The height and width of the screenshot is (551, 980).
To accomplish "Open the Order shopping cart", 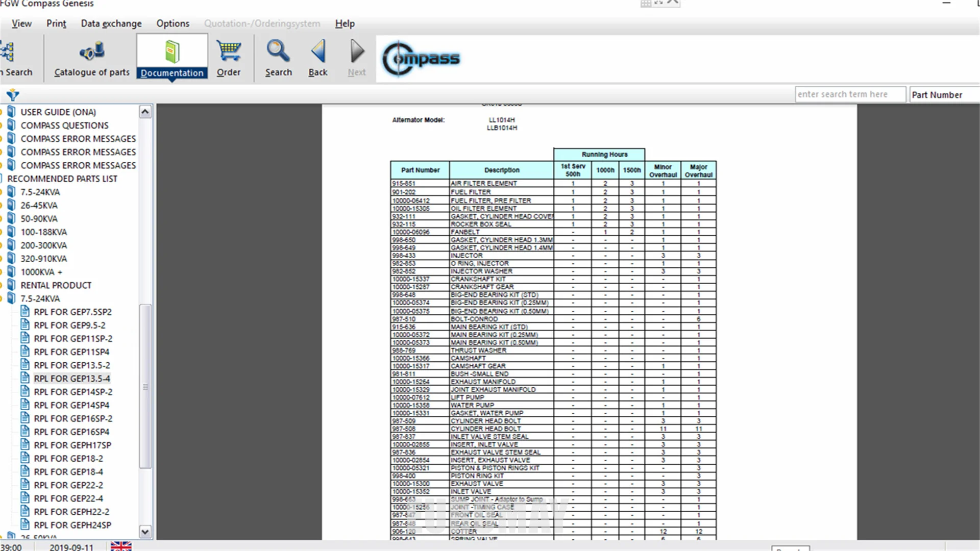I will click(x=228, y=52).
